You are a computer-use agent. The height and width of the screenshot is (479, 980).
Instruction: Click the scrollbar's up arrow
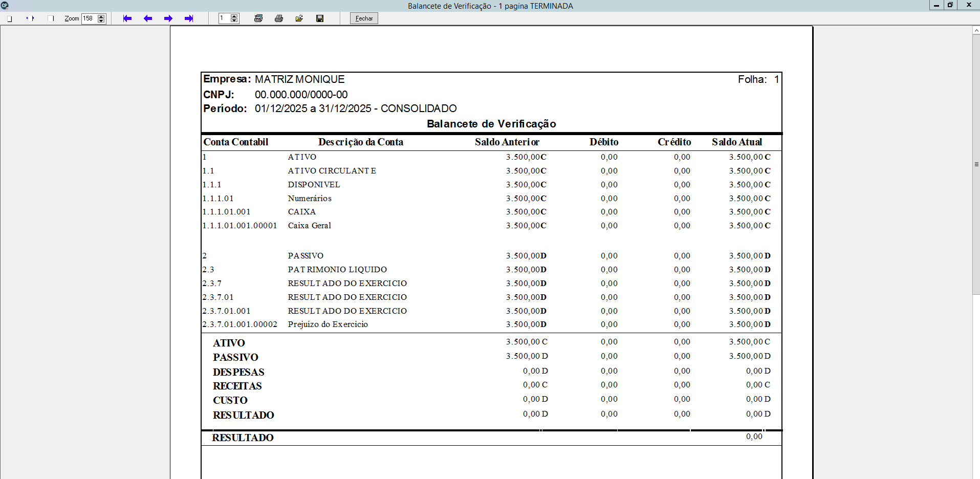(x=976, y=30)
